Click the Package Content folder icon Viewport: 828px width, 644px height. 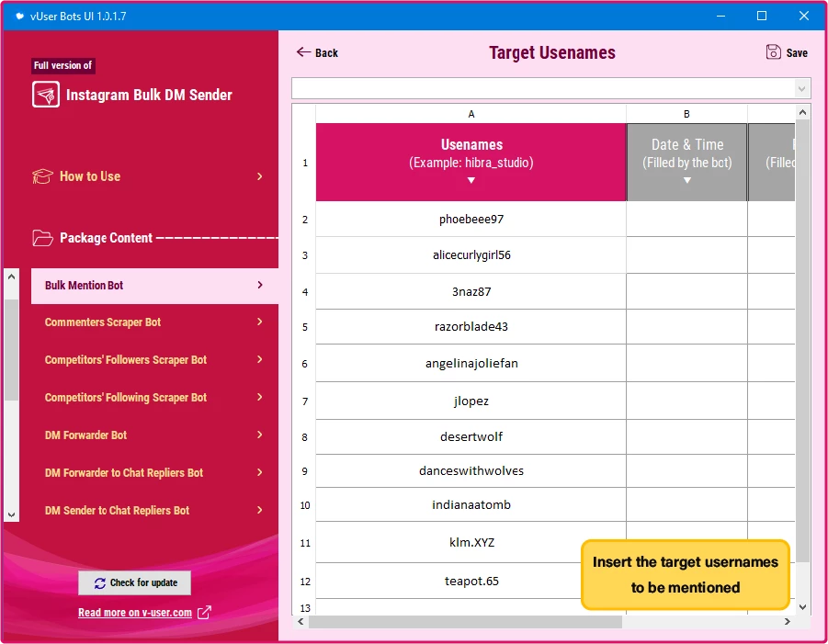click(42, 238)
